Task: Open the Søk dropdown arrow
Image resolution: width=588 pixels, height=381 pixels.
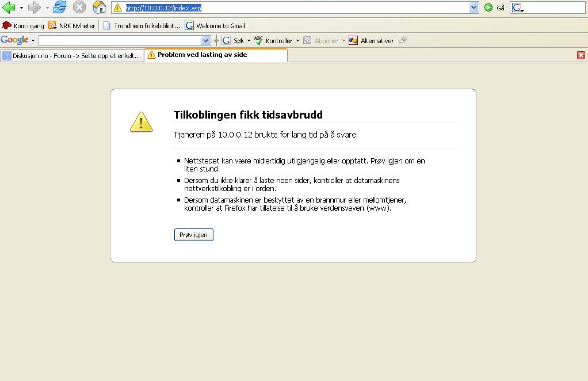Action: [249, 40]
